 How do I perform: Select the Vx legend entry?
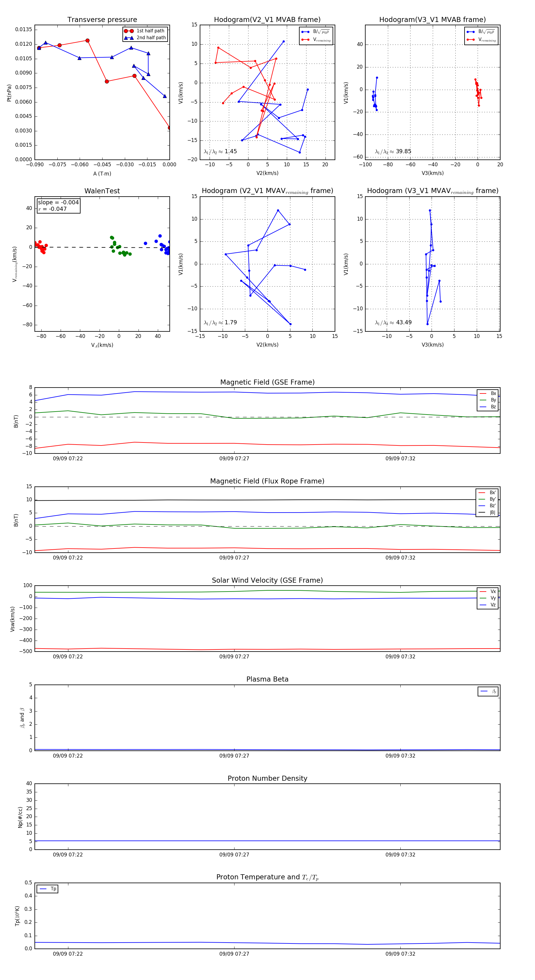coord(488,592)
